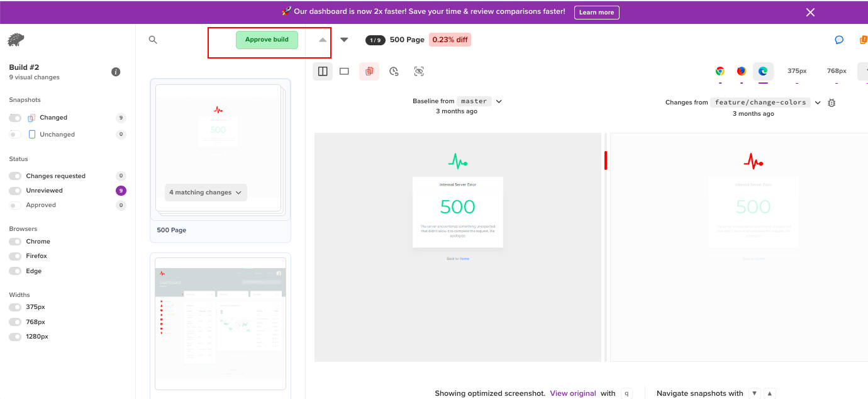The width and height of the screenshot is (868, 399).
Task: Click the Approve build button
Action: click(x=267, y=40)
